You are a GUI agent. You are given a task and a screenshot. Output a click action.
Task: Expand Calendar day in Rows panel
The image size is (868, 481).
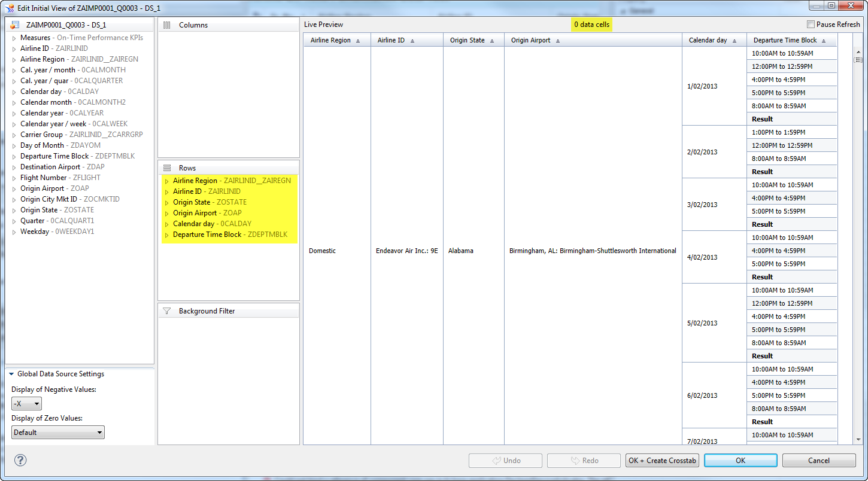coord(167,224)
